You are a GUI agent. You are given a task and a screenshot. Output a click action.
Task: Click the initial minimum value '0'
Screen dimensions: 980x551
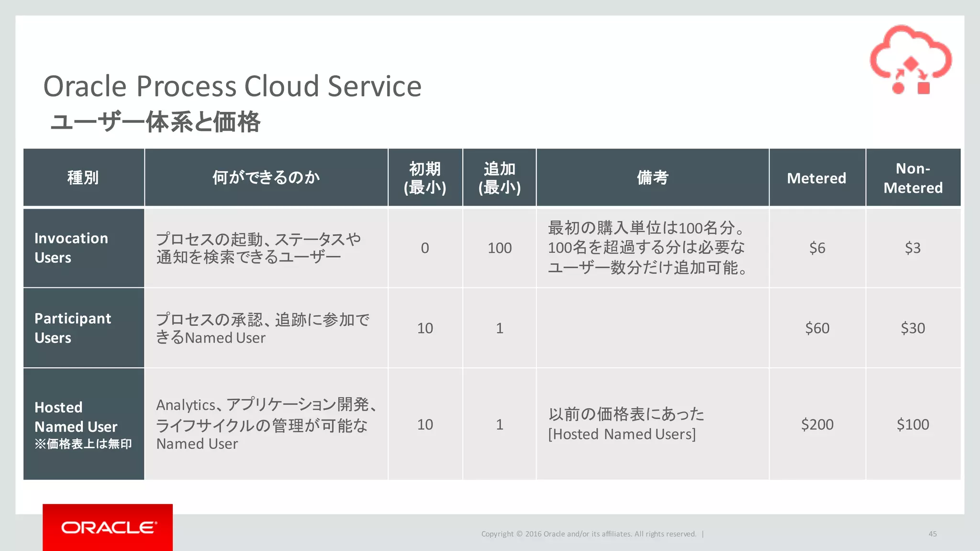pyautogui.click(x=425, y=248)
